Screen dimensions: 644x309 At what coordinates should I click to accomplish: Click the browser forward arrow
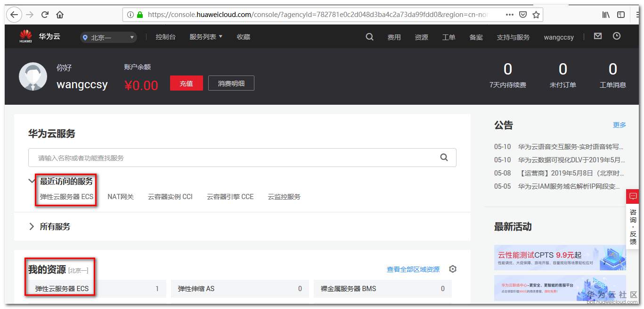[30, 15]
